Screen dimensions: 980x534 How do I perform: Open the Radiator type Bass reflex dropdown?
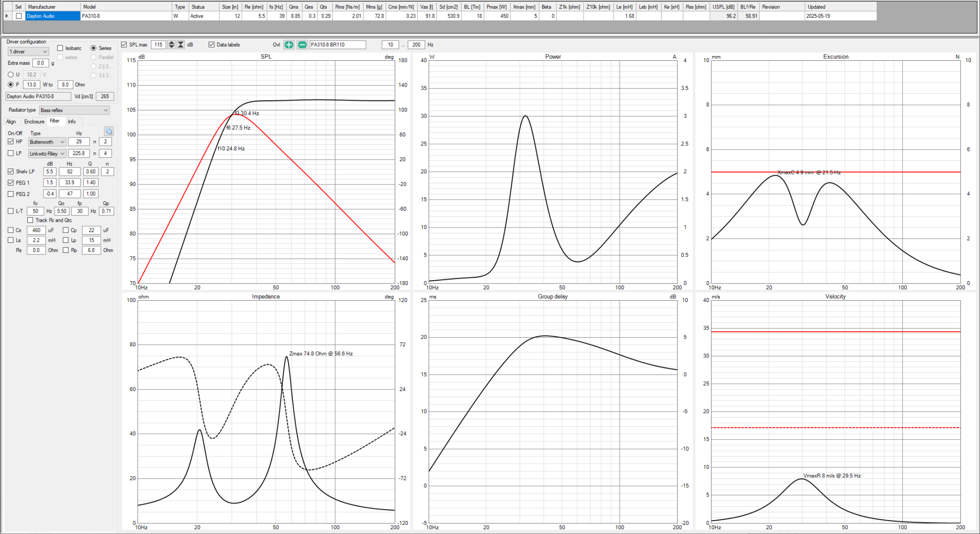coord(74,110)
